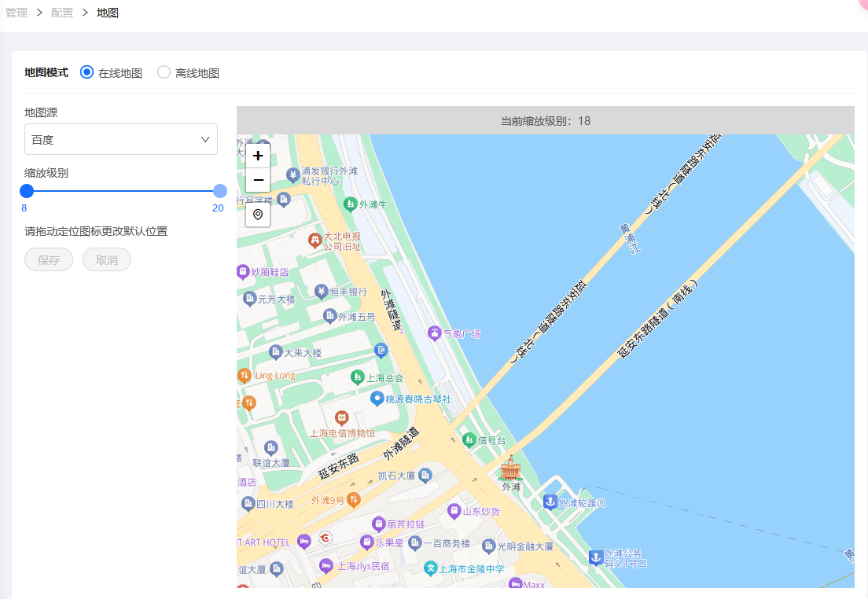This screenshot has width=868, height=599.
Task: Click the 延安东路 road label
Action: [339, 466]
